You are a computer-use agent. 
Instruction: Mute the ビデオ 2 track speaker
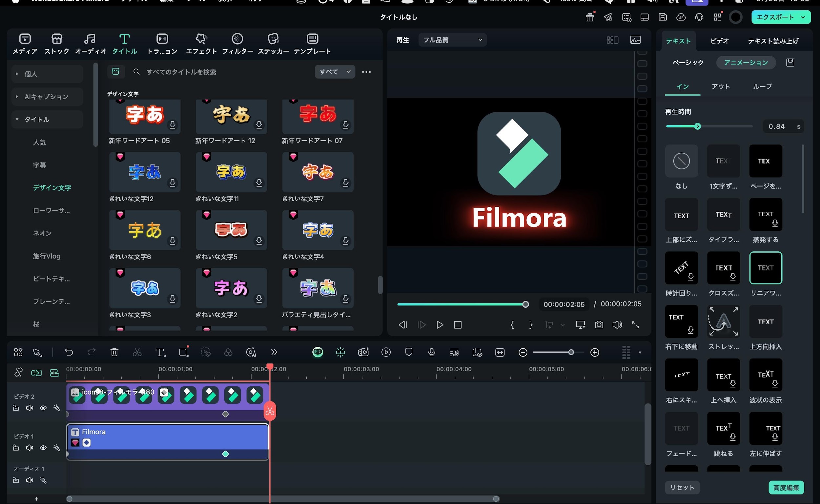[30, 408]
